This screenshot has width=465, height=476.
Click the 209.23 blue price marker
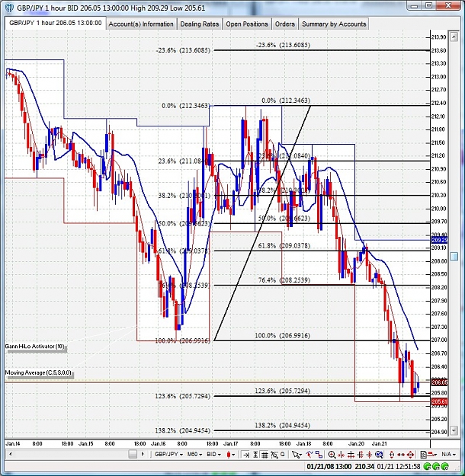[439, 240]
